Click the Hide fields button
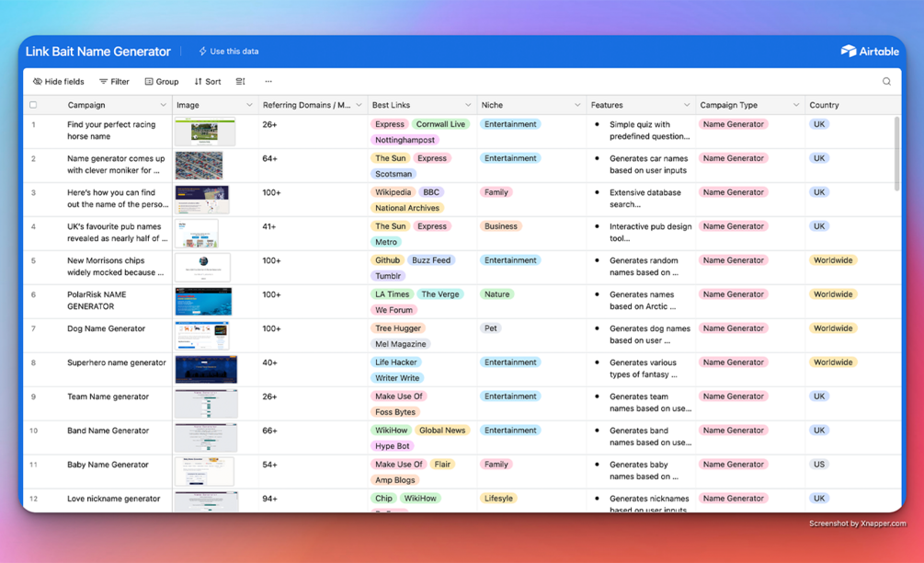 [x=58, y=81]
